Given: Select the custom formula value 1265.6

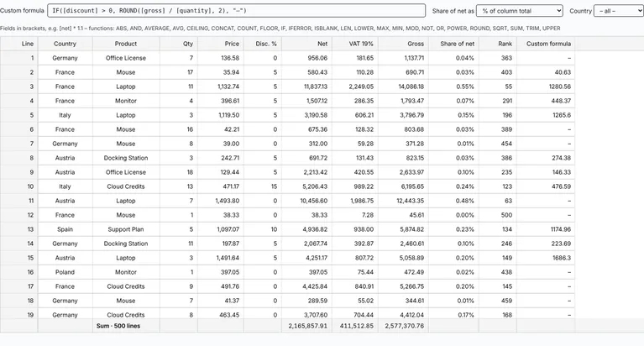Looking at the screenshot, I should (546, 115).
